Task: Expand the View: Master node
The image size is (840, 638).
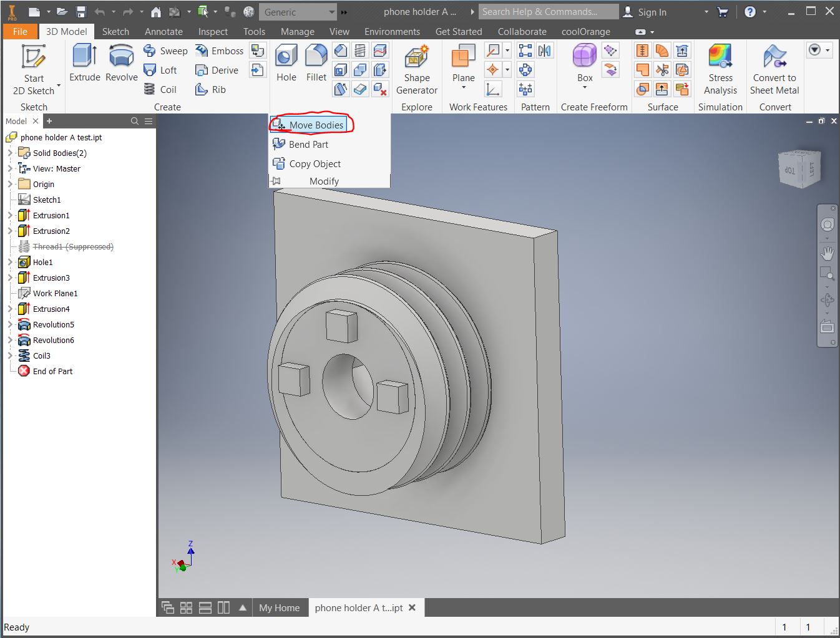Action: (x=9, y=168)
